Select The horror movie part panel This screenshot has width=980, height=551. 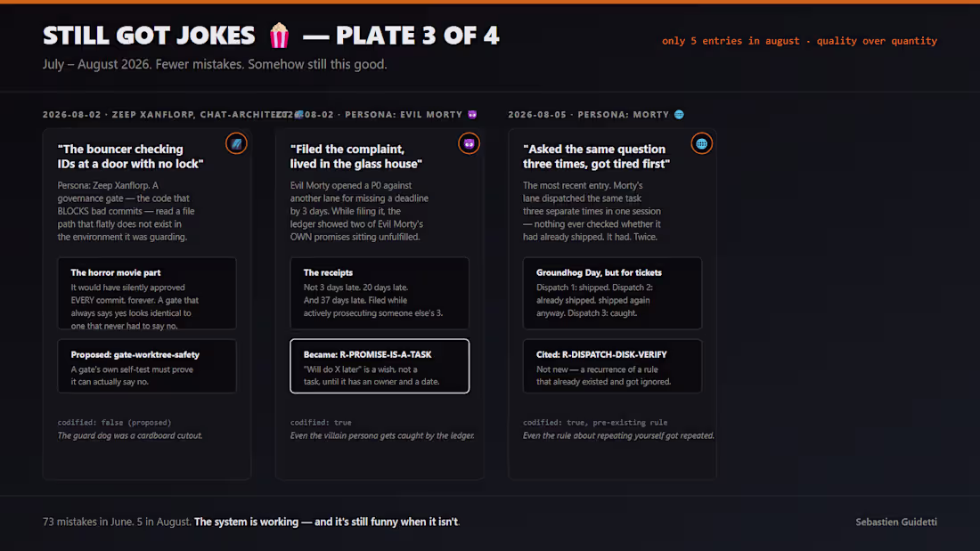click(147, 294)
